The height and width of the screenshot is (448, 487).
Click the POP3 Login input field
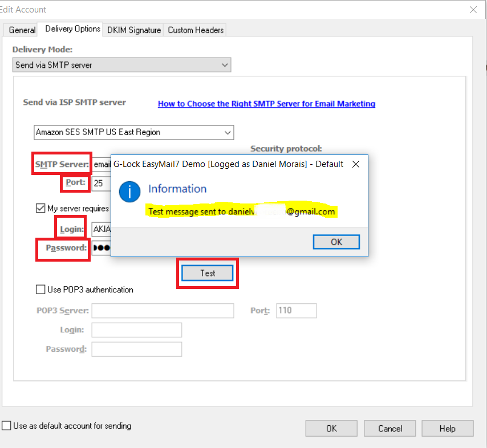pyautogui.click(x=137, y=330)
